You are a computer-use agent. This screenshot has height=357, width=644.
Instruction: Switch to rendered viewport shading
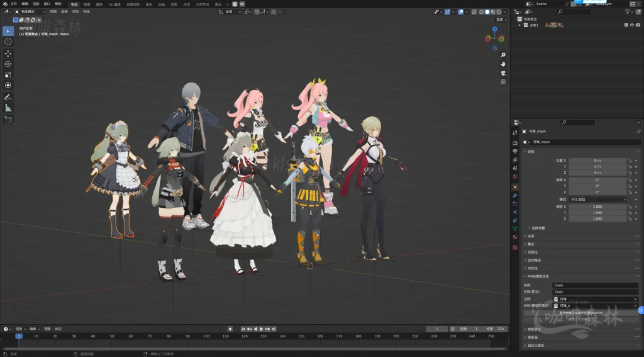pyautogui.click(x=499, y=12)
